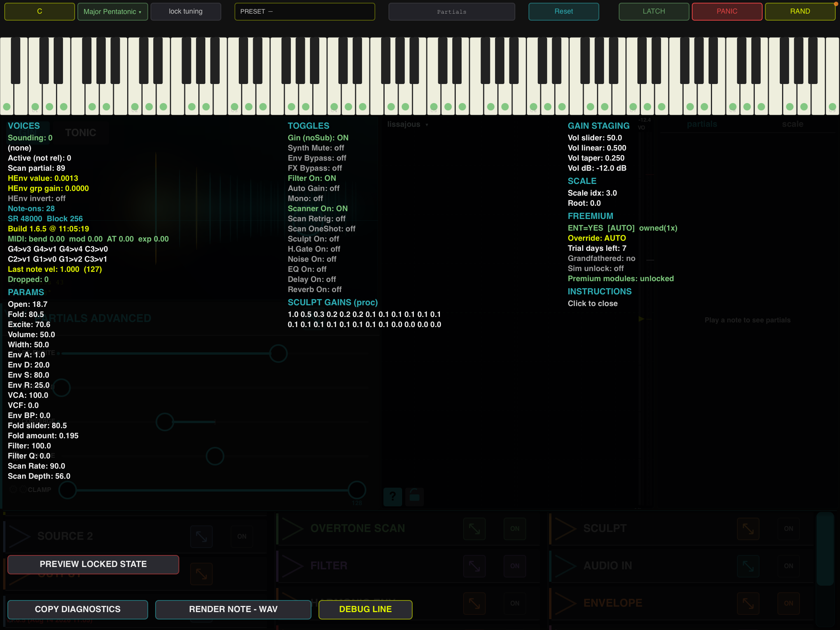Open the question mark help icon
The width and height of the screenshot is (840, 630).
(393, 497)
